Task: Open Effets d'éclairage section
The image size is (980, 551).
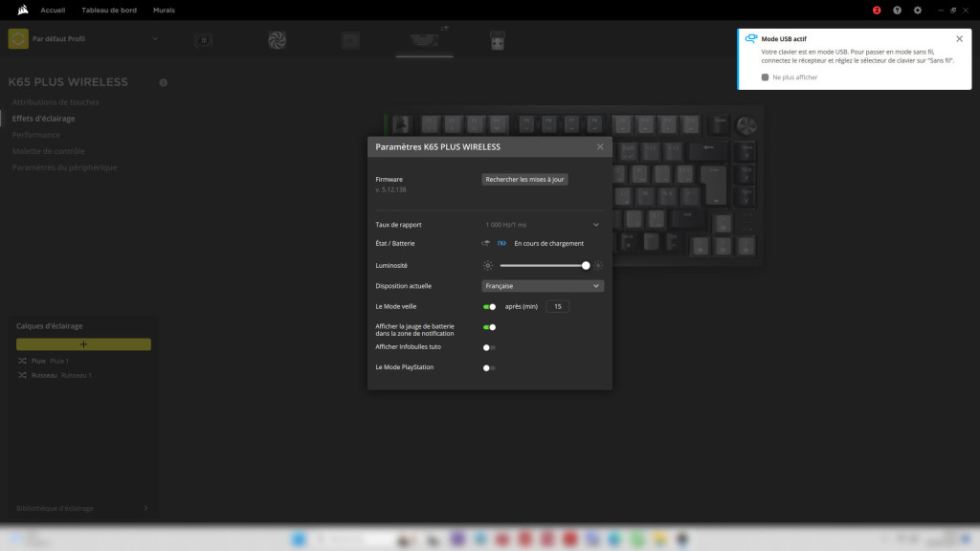Action: (x=43, y=118)
